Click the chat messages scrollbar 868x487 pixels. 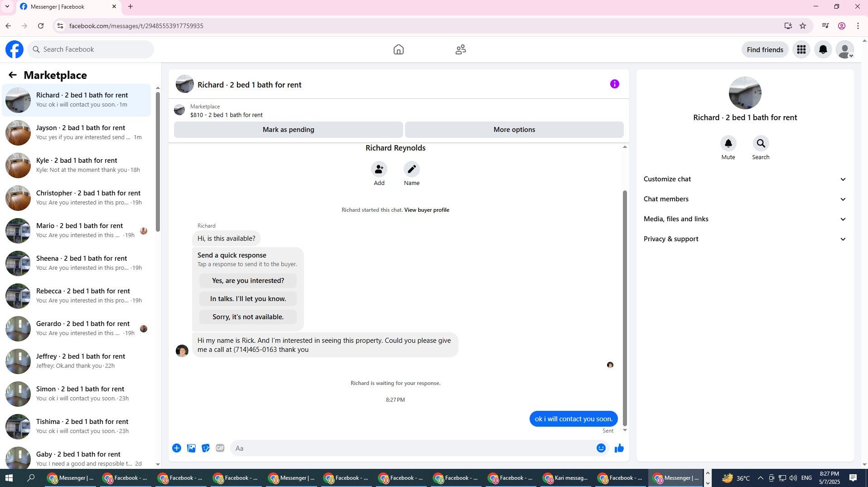(625, 308)
